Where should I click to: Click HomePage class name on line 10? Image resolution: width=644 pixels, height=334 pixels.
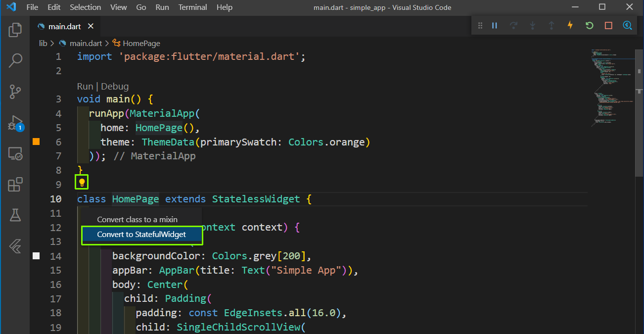pos(136,199)
